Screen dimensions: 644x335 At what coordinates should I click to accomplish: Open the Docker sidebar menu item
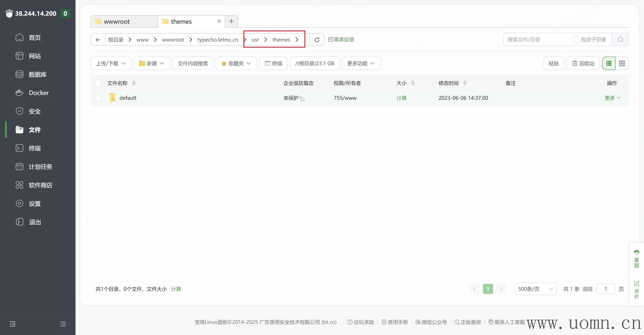(39, 93)
